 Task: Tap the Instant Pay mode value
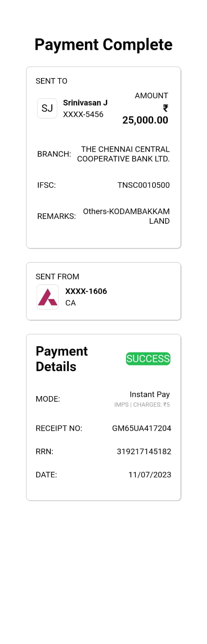pos(149,394)
